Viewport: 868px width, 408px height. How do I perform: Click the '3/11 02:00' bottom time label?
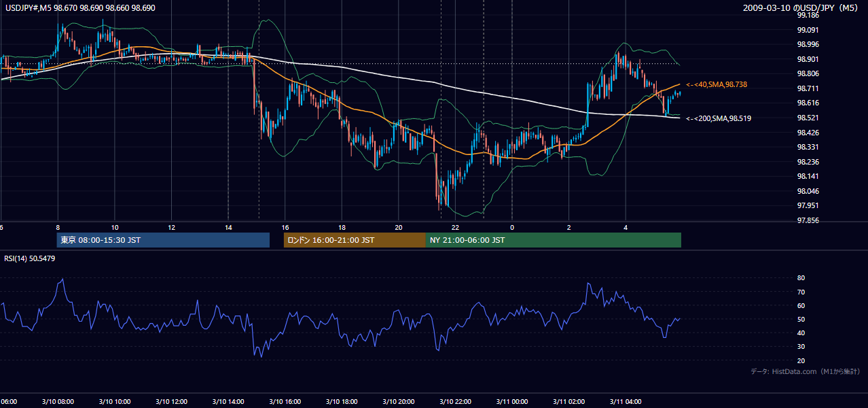568,402
